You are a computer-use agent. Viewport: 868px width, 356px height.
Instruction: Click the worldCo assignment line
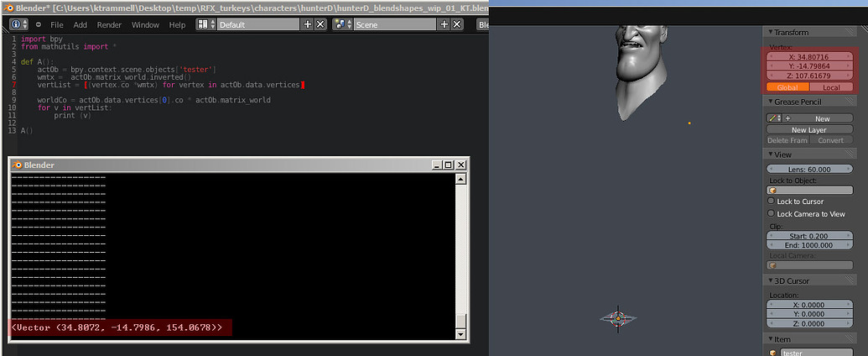pos(154,101)
